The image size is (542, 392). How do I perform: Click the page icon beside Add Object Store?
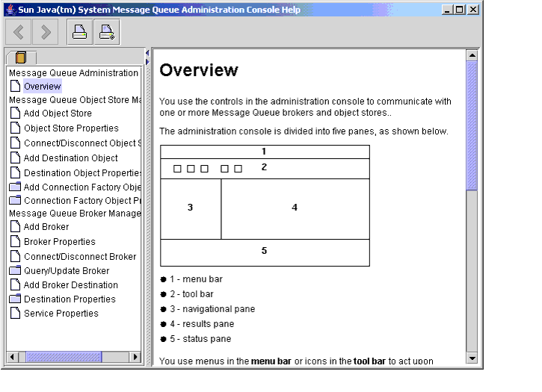[x=15, y=113]
